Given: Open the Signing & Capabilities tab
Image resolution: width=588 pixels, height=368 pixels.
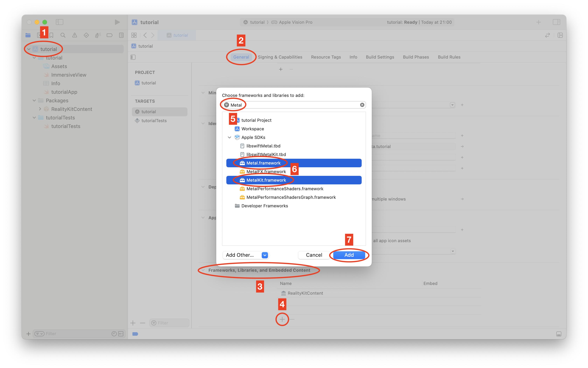Looking at the screenshot, I should tap(280, 57).
